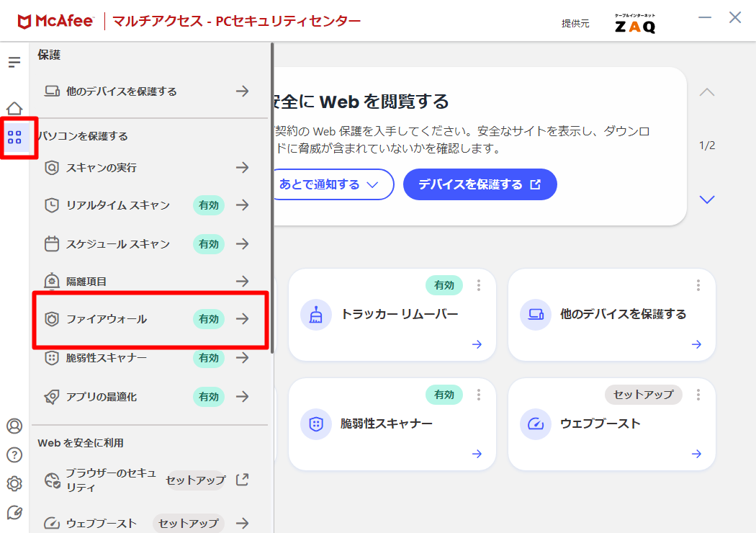Screen dimensions: 756x533
Task: Click the 有効 badge for アプリの最適化
Action: tap(209, 396)
